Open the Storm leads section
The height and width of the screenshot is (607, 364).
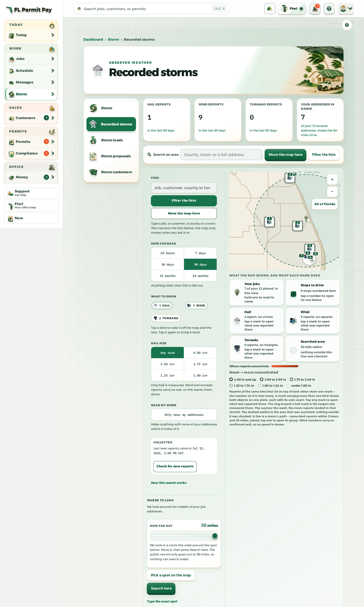pos(111,140)
